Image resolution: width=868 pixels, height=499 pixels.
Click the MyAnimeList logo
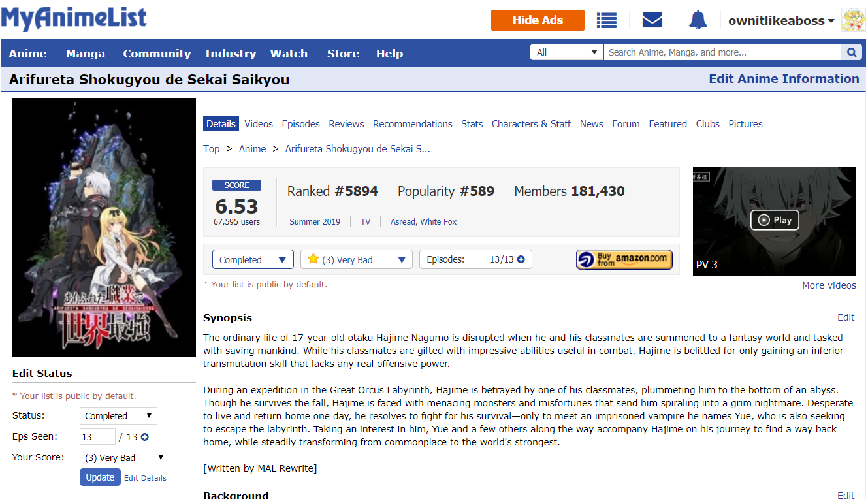point(74,18)
